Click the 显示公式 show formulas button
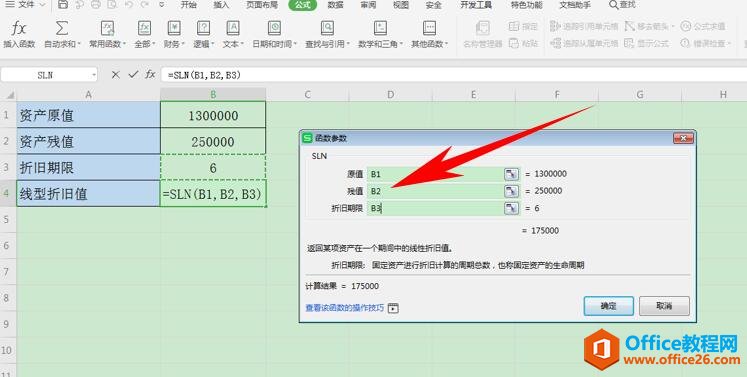Viewport: 747px width, 377px height. 646,43
